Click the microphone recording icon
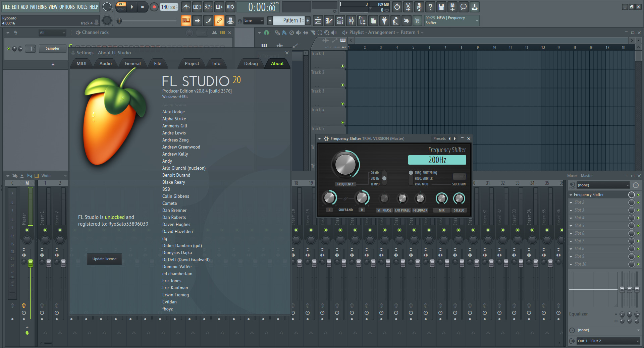Screen dimensions: 644x348 (419, 7)
